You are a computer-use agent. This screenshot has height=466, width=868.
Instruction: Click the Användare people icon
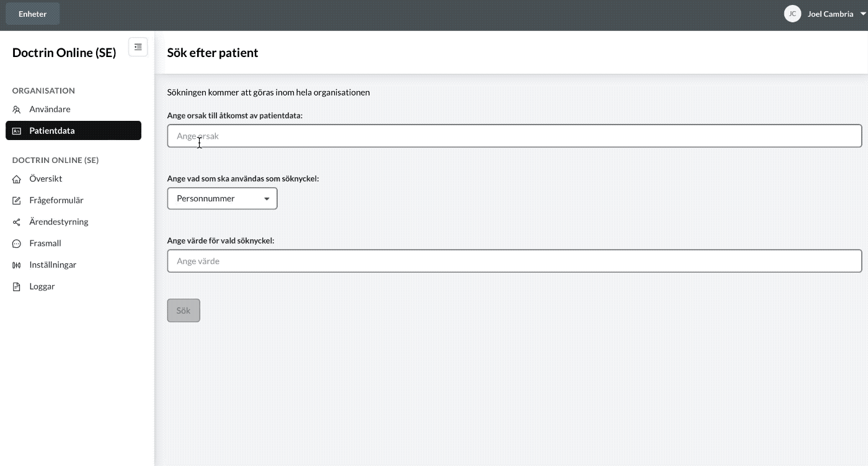tap(17, 110)
